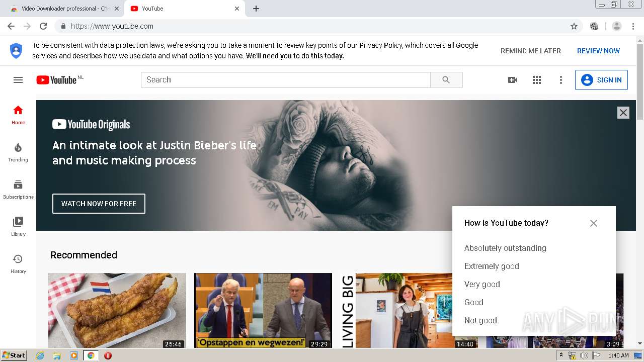Open the Justin Bieber Originals banner image
This screenshot has width=644, height=362.
coord(336,165)
